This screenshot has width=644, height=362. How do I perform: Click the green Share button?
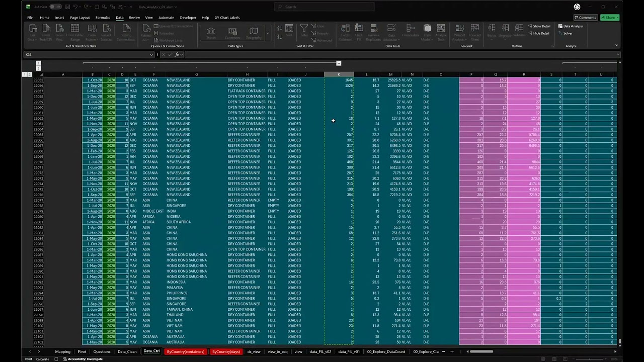point(609,18)
